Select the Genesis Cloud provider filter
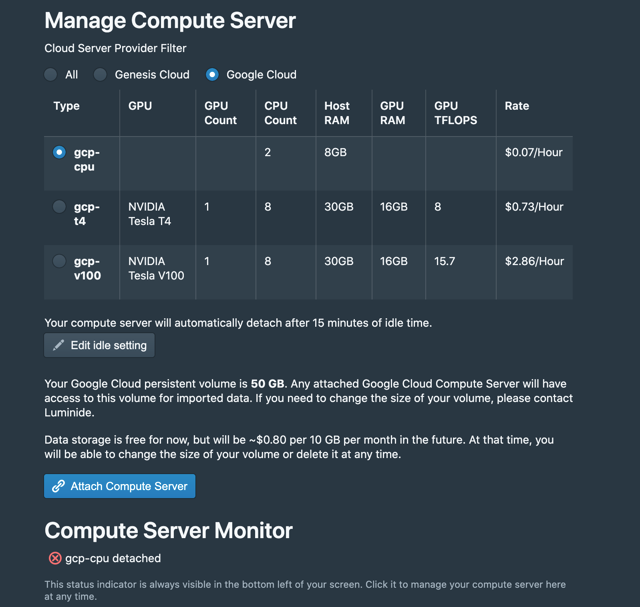This screenshot has width=640, height=607. pyautogui.click(x=100, y=75)
